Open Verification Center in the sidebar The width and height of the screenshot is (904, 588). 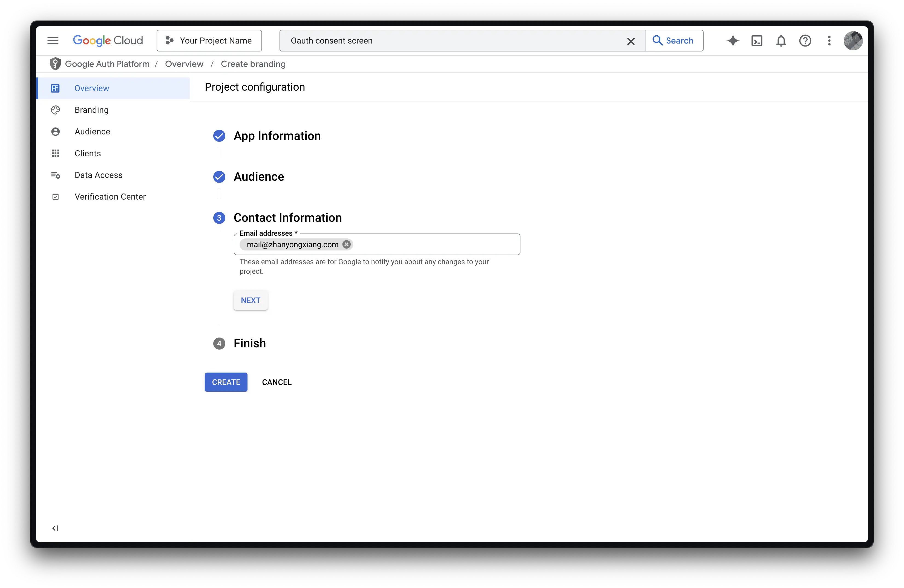pyautogui.click(x=113, y=196)
